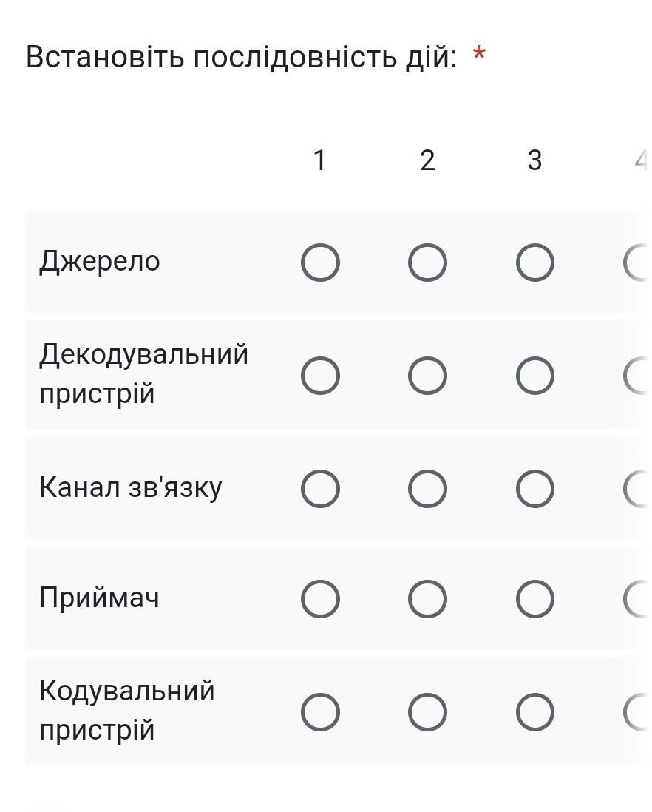Viewport: 652px width, 812px height.
Task: Select position 2 for Кодувальний пристрій
Action: click(427, 711)
